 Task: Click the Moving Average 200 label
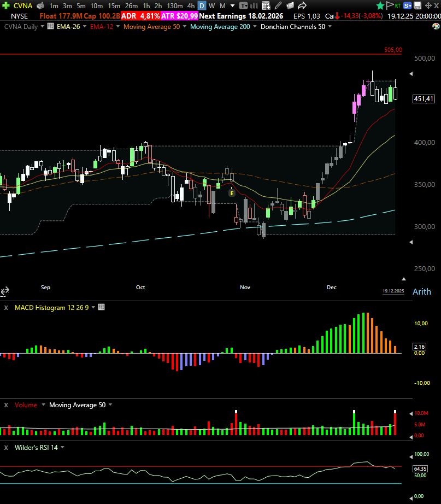pos(220,27)
